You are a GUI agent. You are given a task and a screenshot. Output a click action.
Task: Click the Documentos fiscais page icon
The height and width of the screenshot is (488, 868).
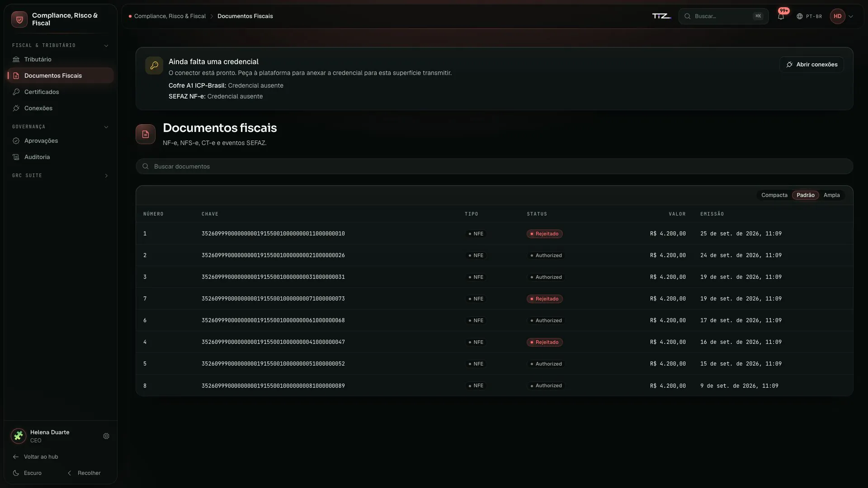[146, 134]
